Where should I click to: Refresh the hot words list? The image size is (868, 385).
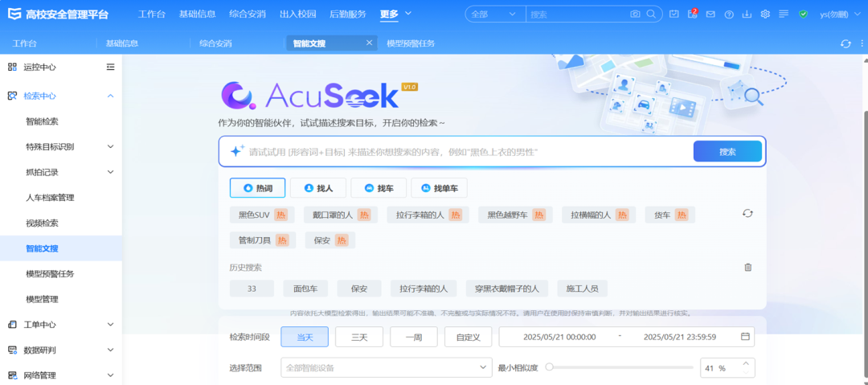click(748, 213)
